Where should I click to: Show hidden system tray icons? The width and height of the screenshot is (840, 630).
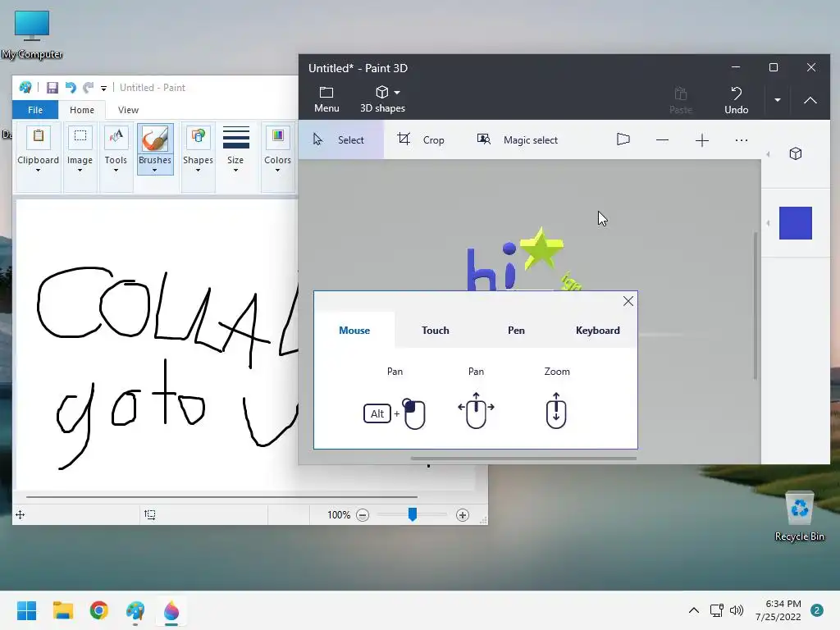click(x=694, y=610)
